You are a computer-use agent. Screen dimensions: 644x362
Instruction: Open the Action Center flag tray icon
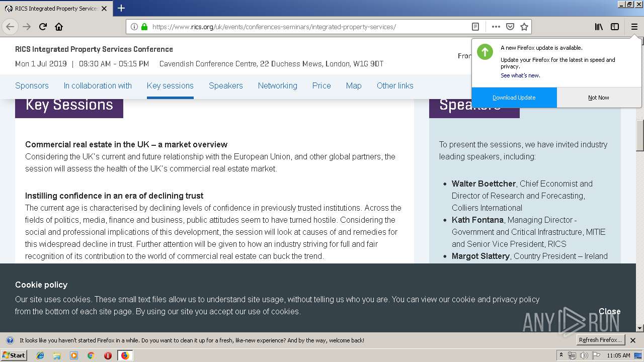(595, 355)
